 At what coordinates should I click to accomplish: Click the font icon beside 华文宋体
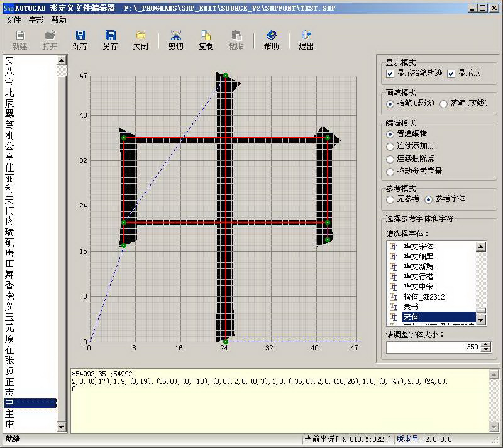(394, 247)
